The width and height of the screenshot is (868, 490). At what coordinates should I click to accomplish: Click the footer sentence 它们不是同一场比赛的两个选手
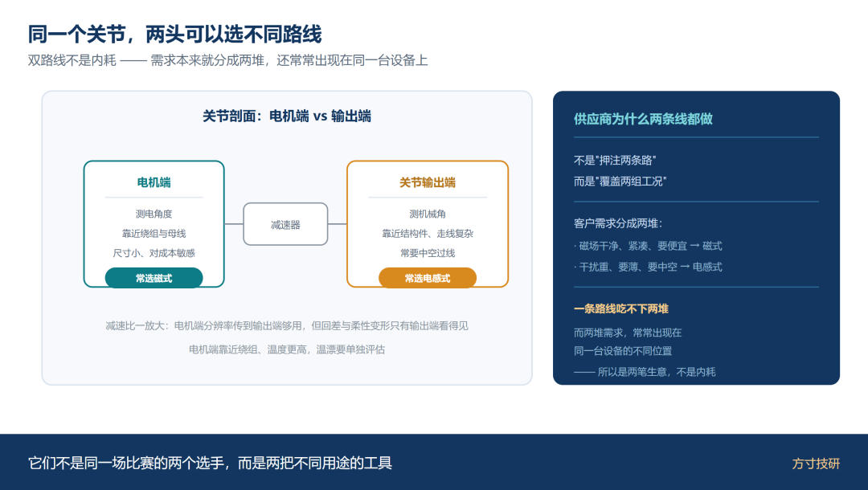click(210, 463)
